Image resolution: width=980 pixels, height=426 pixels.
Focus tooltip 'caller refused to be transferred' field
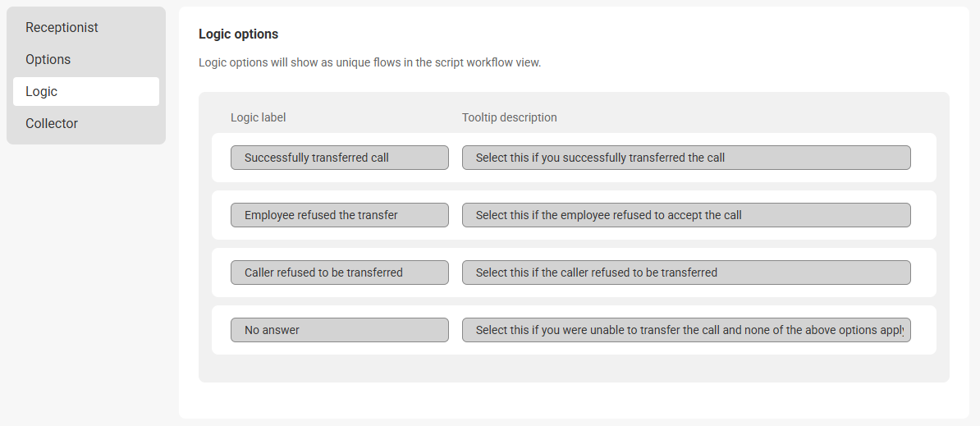[x=685, y=273]
